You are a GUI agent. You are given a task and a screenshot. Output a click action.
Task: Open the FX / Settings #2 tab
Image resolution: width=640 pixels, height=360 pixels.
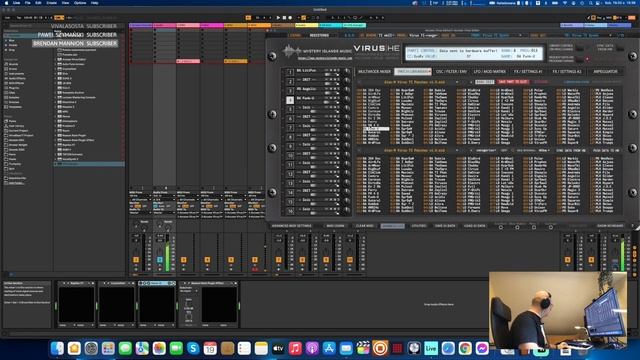pos(567,72)
